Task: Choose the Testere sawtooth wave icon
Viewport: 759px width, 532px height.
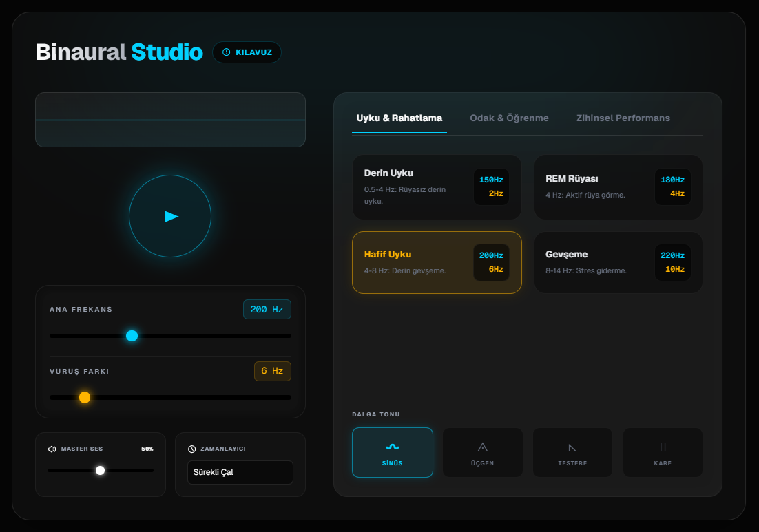Action: pos(572,447)
